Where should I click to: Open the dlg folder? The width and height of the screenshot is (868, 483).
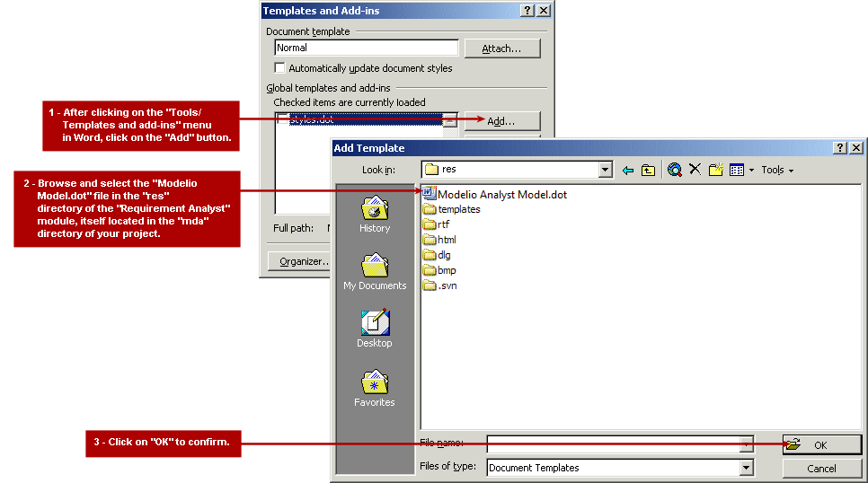tap(437, 255)
